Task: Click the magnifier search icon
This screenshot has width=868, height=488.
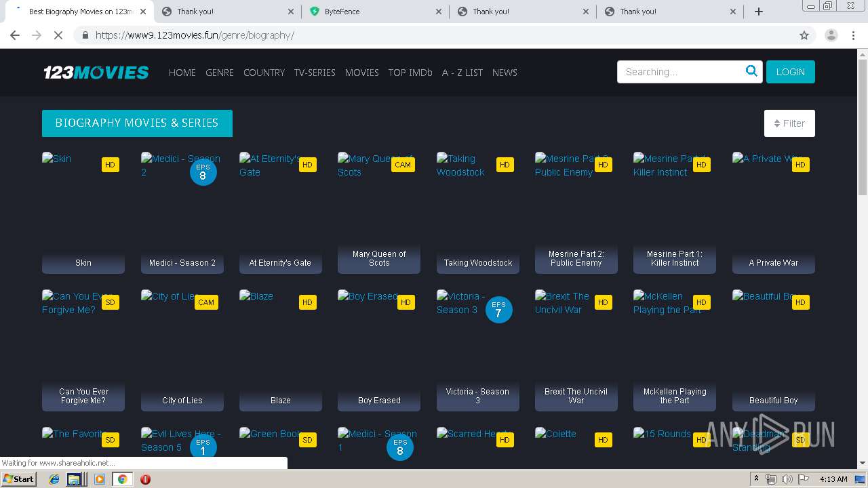Action: click(x=751, y=71)
